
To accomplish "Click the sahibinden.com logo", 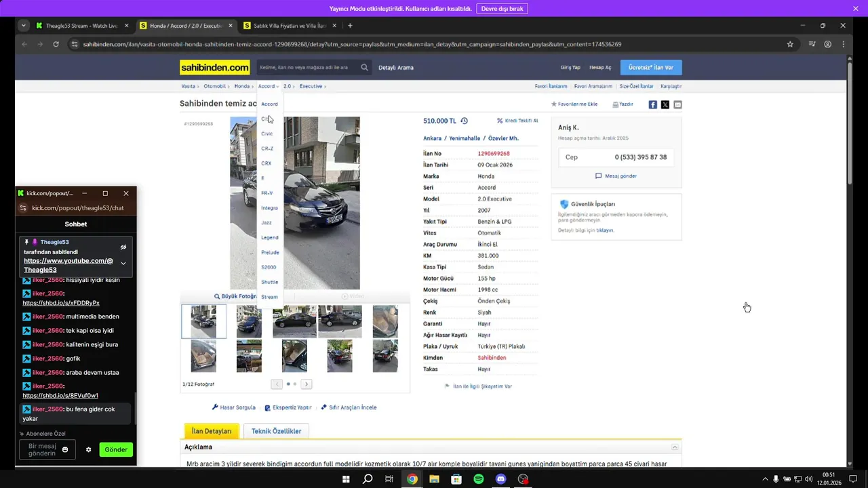I will [x=214, y=67].
